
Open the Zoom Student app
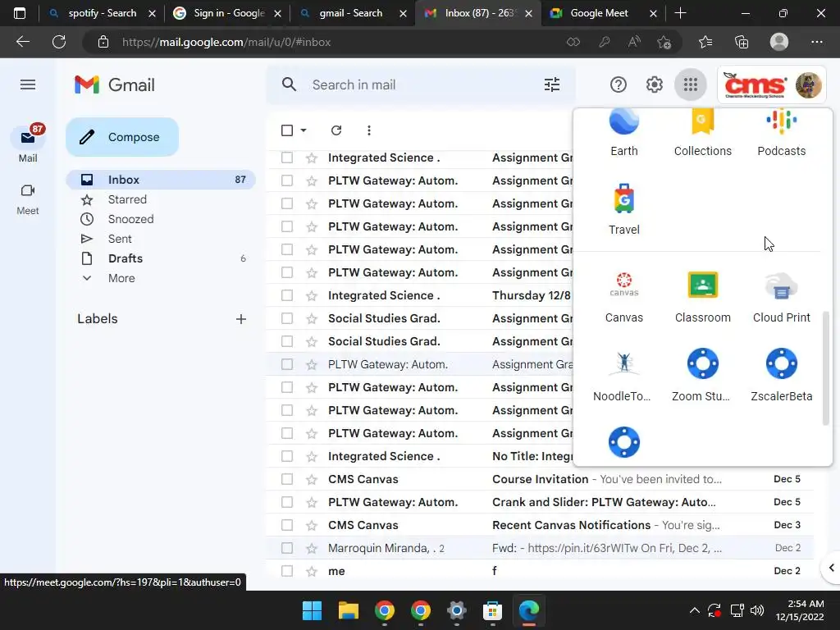click(x=702, y=376)
